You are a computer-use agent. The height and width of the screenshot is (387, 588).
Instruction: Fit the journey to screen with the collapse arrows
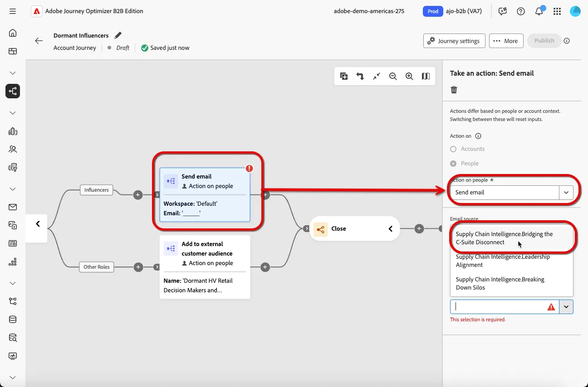click(377, 76)
